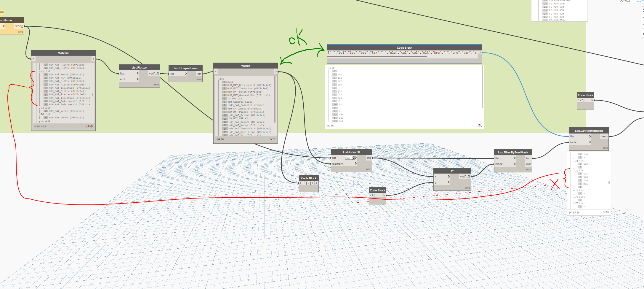Screen dimensions: 644x289
Task: Click output arrow of the "-" Code Block
Action: tap(592, 100)
